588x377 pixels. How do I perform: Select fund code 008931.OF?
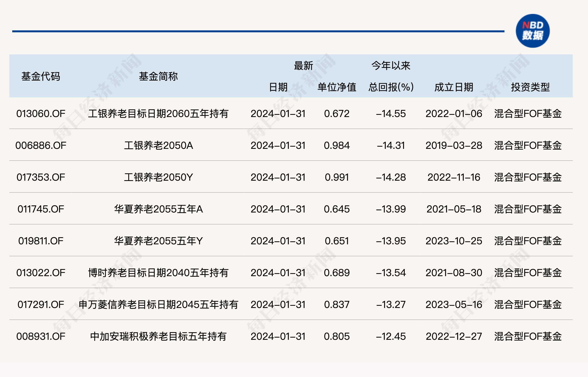(x=41, y=336)
